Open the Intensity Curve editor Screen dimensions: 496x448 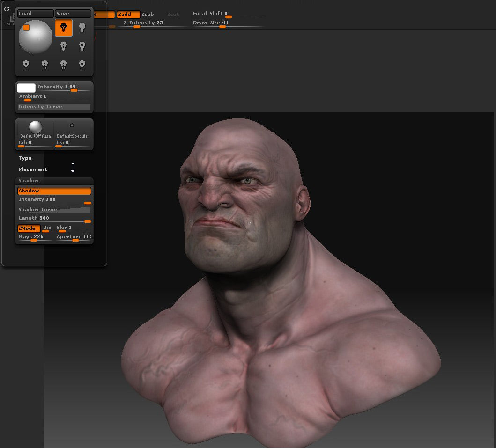point(54,107)
